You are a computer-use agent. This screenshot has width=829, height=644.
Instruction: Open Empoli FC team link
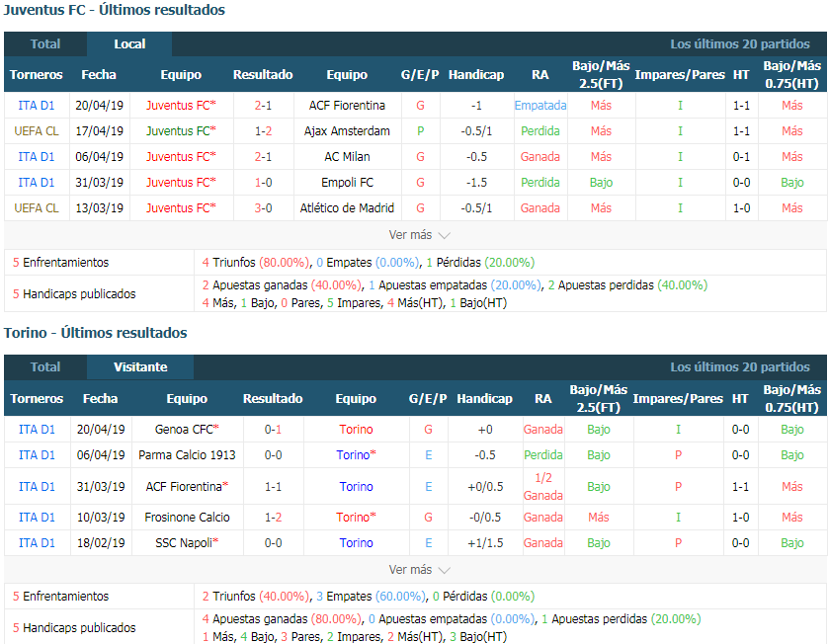tap(347, 183)
